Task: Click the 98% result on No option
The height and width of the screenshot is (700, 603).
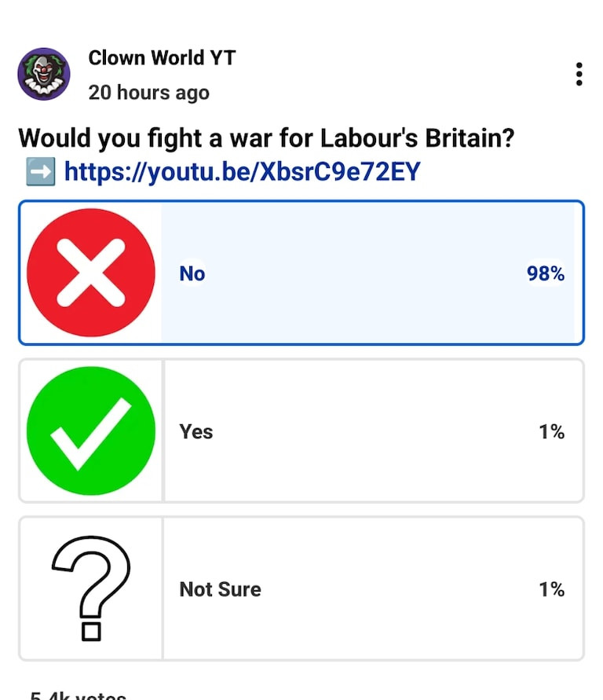Action: point(546,273)
